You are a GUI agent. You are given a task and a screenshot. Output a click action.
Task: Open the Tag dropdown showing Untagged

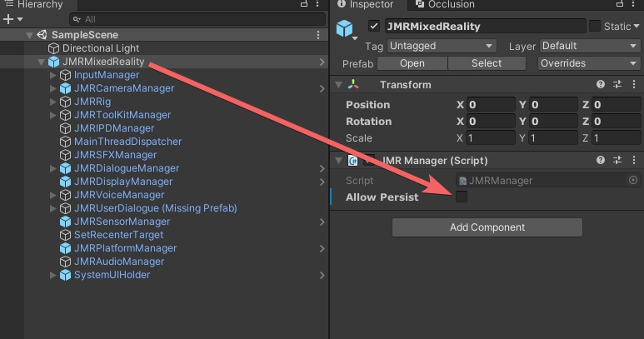pyautogui.click(x=442, y=46)
